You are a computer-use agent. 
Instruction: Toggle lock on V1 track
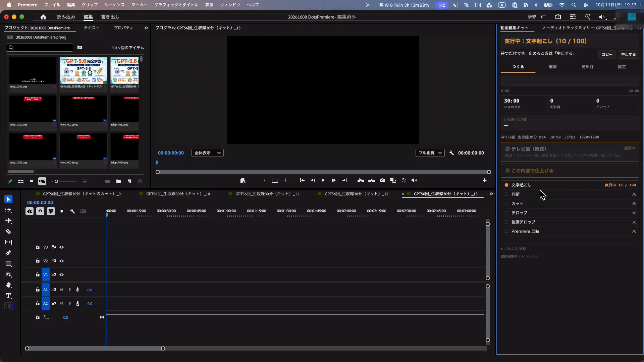click(38, 275)
